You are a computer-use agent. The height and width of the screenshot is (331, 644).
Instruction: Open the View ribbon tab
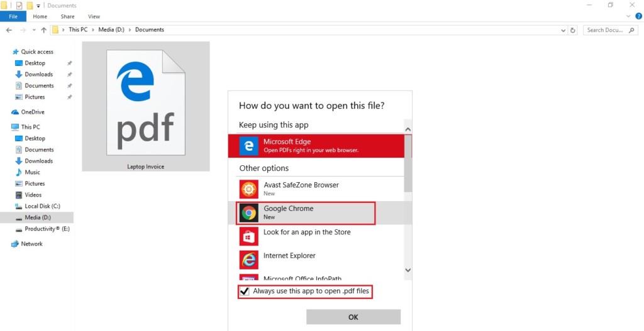[94, 16]
